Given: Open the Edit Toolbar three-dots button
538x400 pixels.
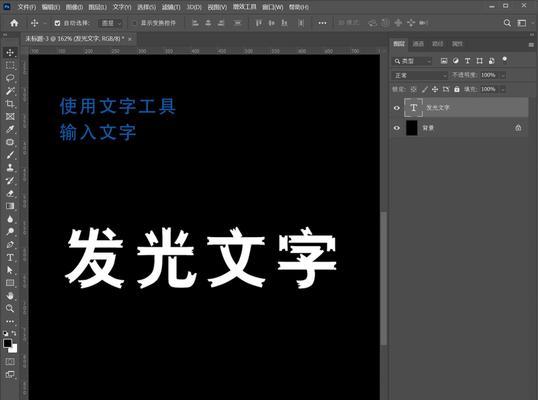Looking at the screenshot, I should click(10, 321).
